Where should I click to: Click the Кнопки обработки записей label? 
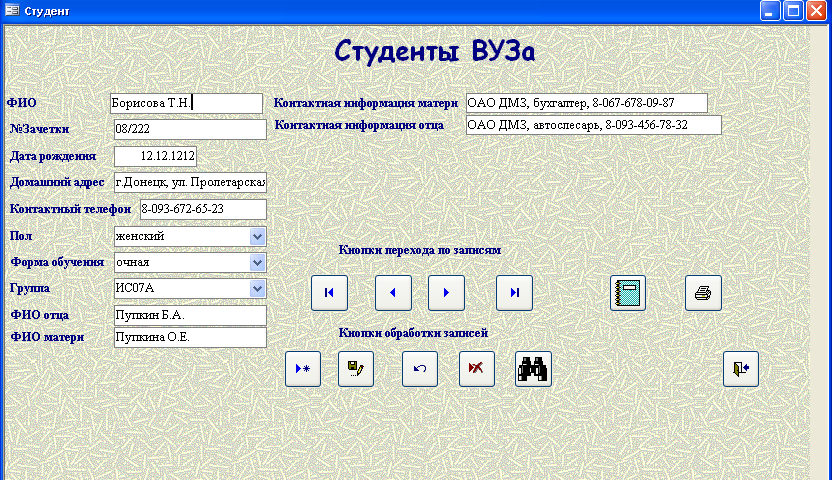[x=413, y=333]
